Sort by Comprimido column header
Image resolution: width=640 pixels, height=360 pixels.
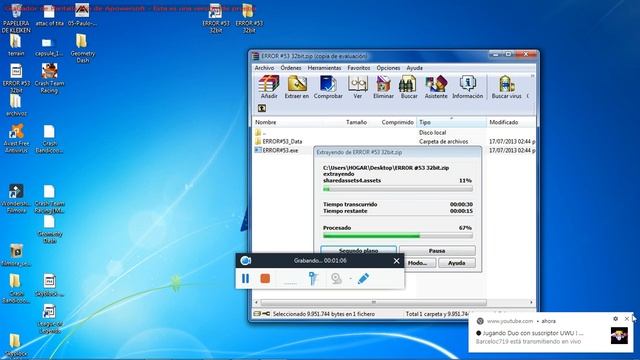(397, 122)
